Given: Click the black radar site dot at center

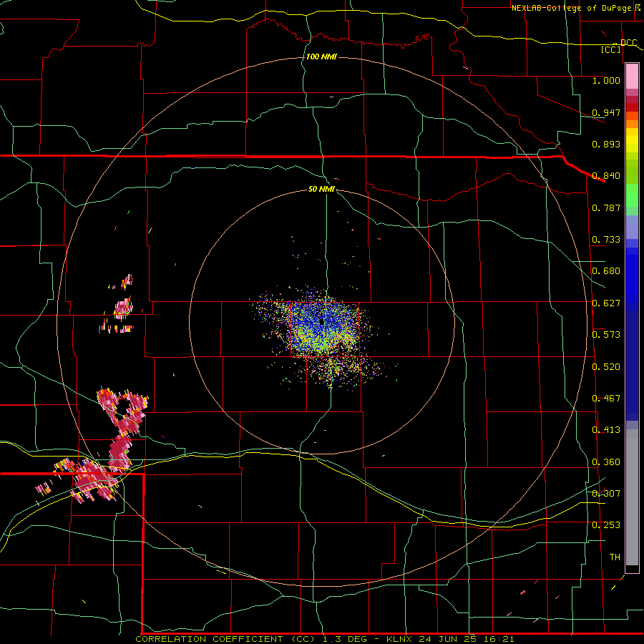Looking at the screenshot, I should click(x=322, y=321).
